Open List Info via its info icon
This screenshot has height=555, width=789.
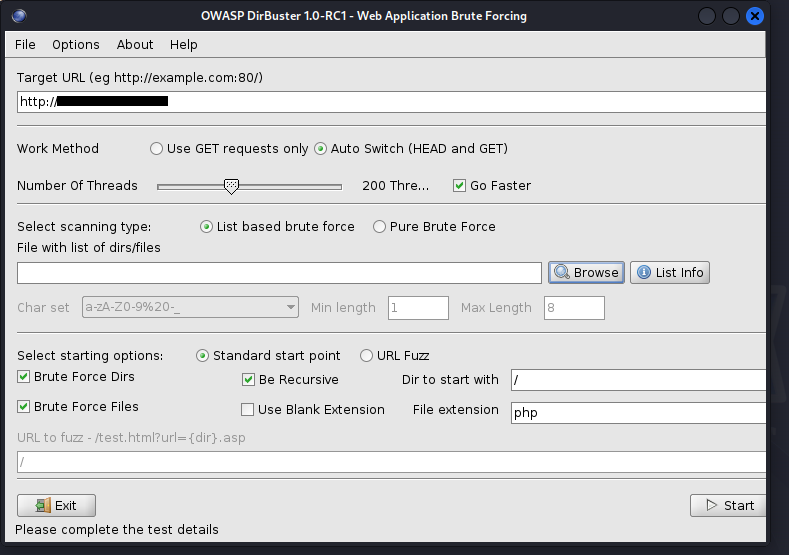click(x=644, y=272)
